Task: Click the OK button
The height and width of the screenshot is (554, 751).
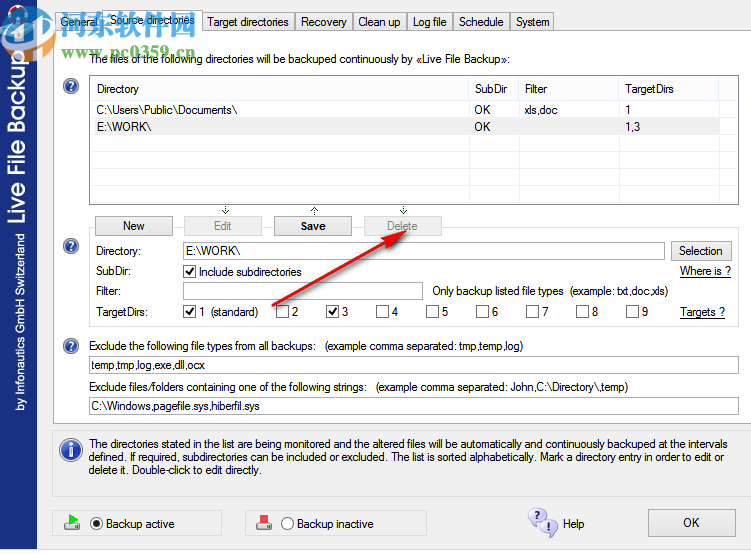Action: click(x=691, y=523)
